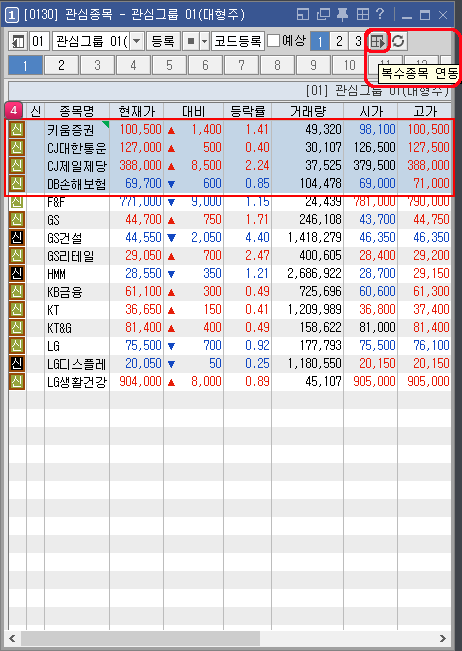This screenshot has height=651, width=462.
Task: Click the 종목명 column header
Action: [x=76, y=111]
